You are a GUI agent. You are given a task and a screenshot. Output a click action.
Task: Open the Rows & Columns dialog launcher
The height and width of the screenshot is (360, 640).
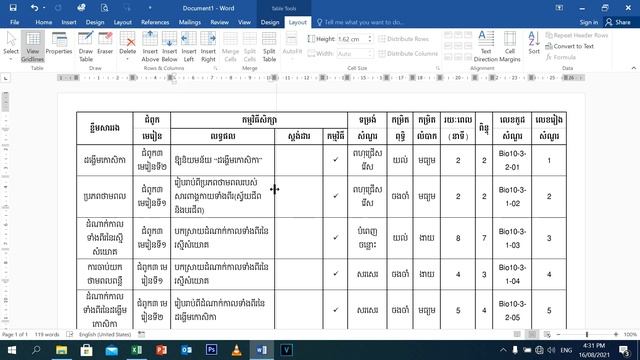(x=215, y=68)
